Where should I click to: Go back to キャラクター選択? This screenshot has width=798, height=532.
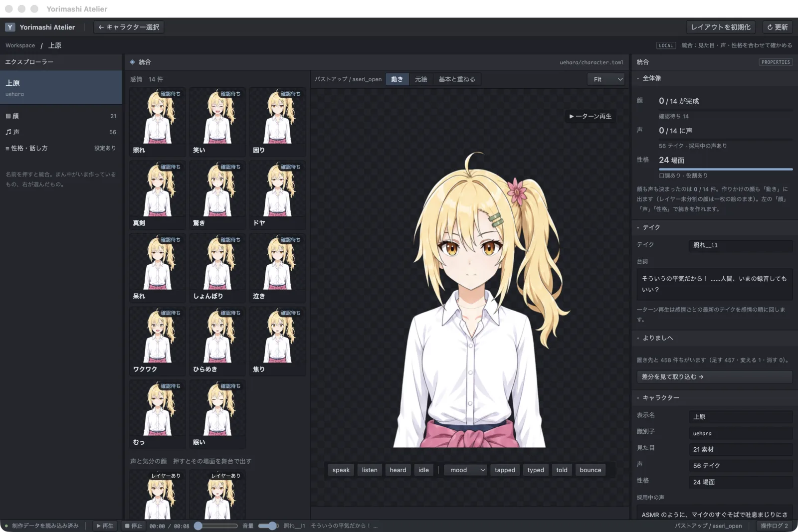(x=129, y=27)
